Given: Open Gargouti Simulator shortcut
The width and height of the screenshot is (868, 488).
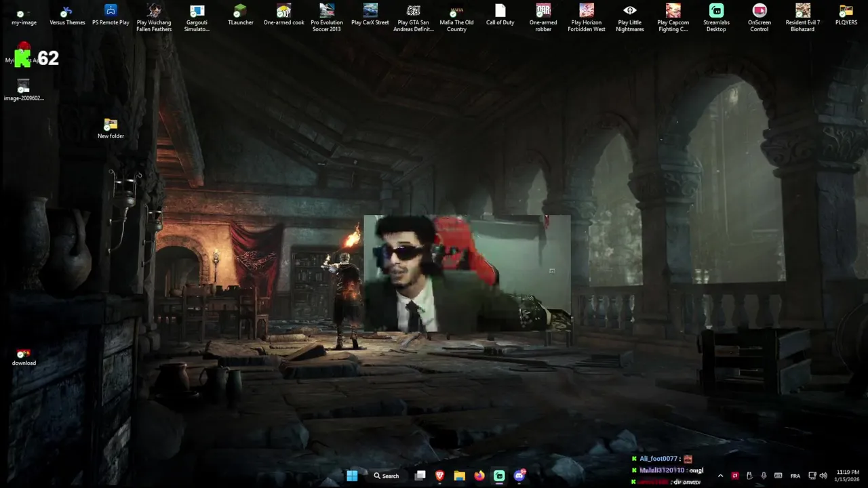Looking at the screenshot, I should [x=197, y=18].
